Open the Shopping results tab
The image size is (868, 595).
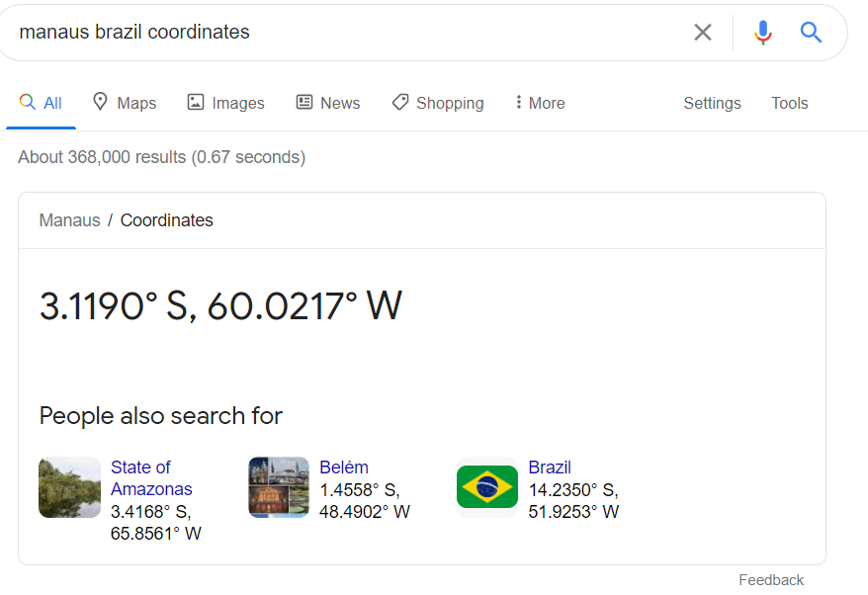[438, 103]
